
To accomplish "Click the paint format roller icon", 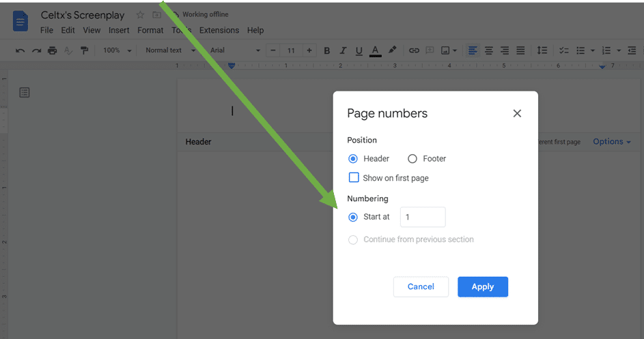I will click(84, 50).
